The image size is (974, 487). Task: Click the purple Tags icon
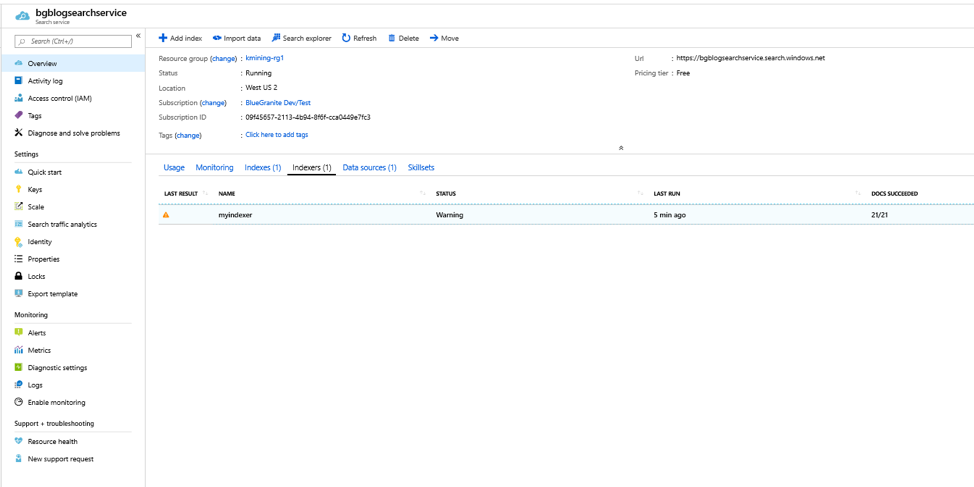pos(19,116)
